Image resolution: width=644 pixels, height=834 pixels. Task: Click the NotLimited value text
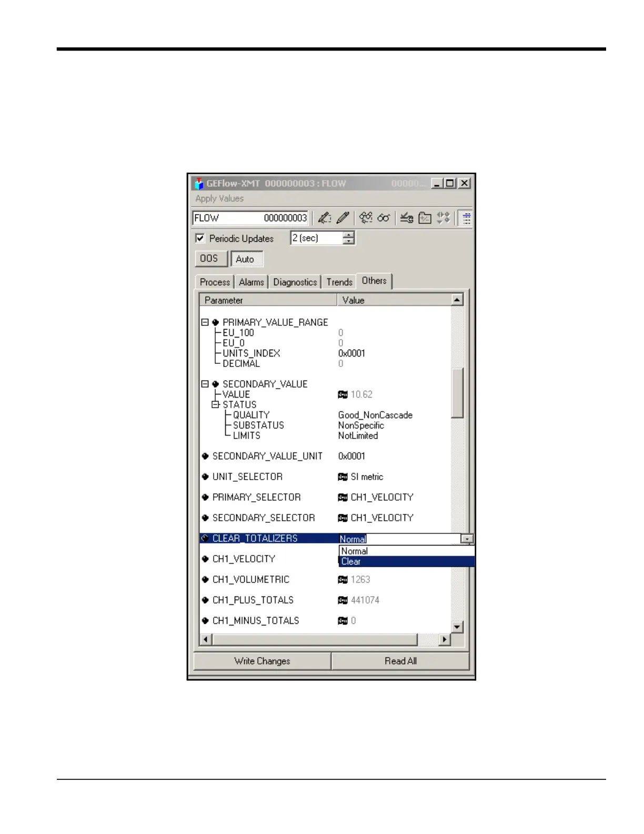[x=358, y=435]
